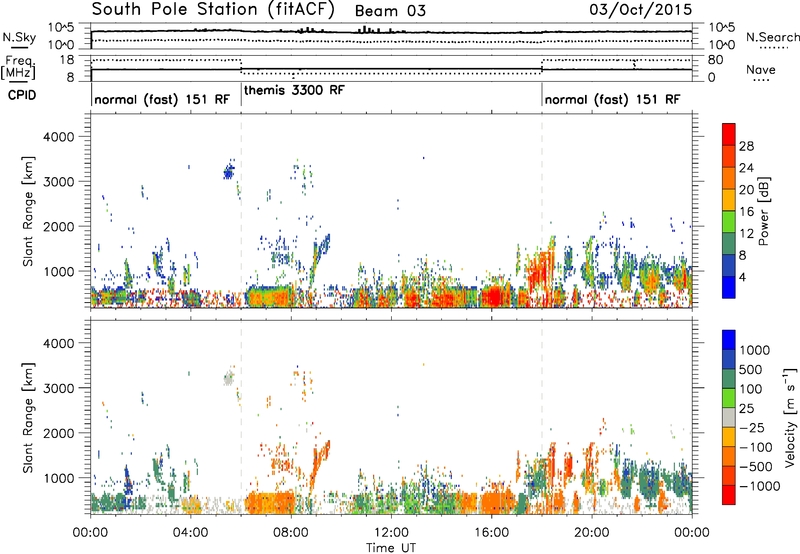Click the "Slant Range [km]" label of the velocity panel
Viewport: 800px width, 554px height.
point(28,418)
